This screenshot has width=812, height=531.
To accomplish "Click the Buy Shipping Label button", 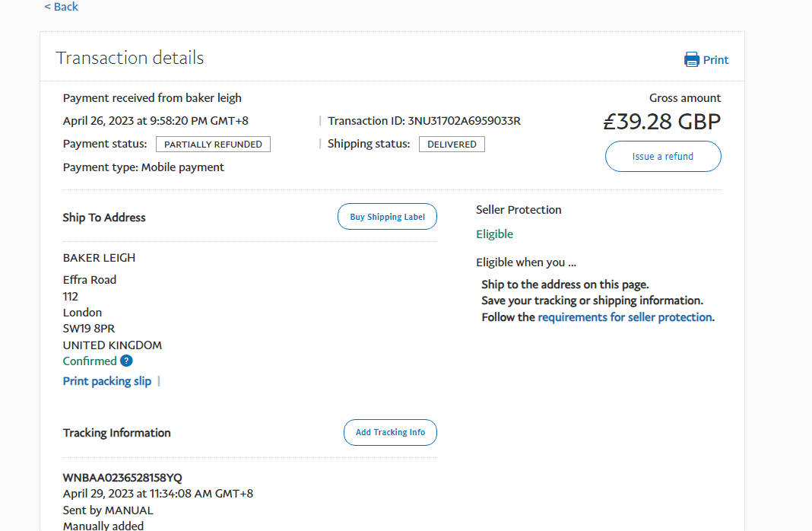I will (x=387, y=217).
